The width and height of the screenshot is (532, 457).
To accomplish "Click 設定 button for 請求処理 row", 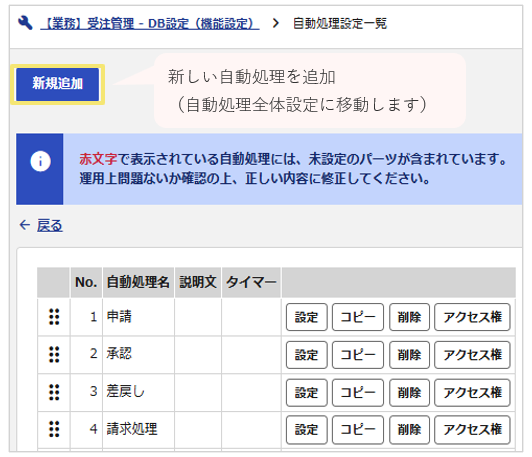I will click(307, 430).
